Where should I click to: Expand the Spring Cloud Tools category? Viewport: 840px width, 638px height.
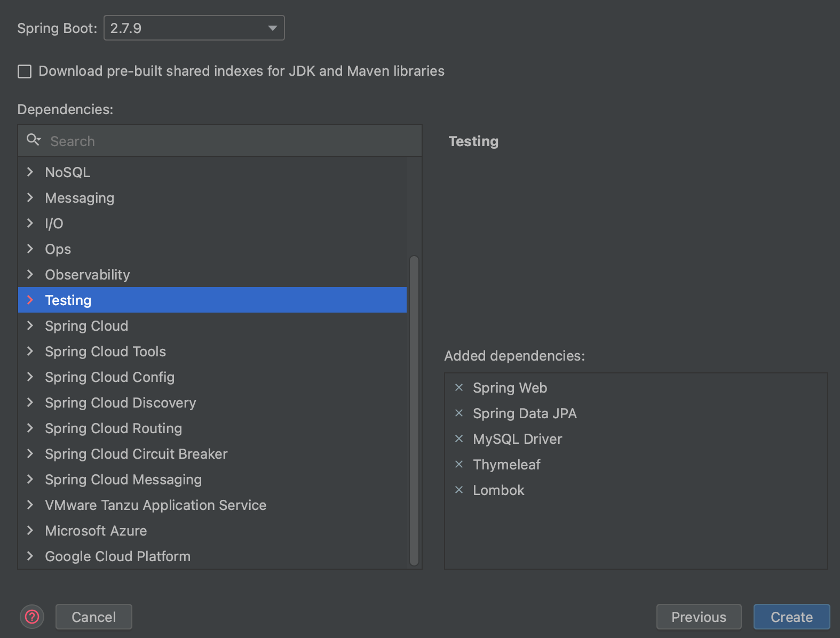(x=30, y=351)
